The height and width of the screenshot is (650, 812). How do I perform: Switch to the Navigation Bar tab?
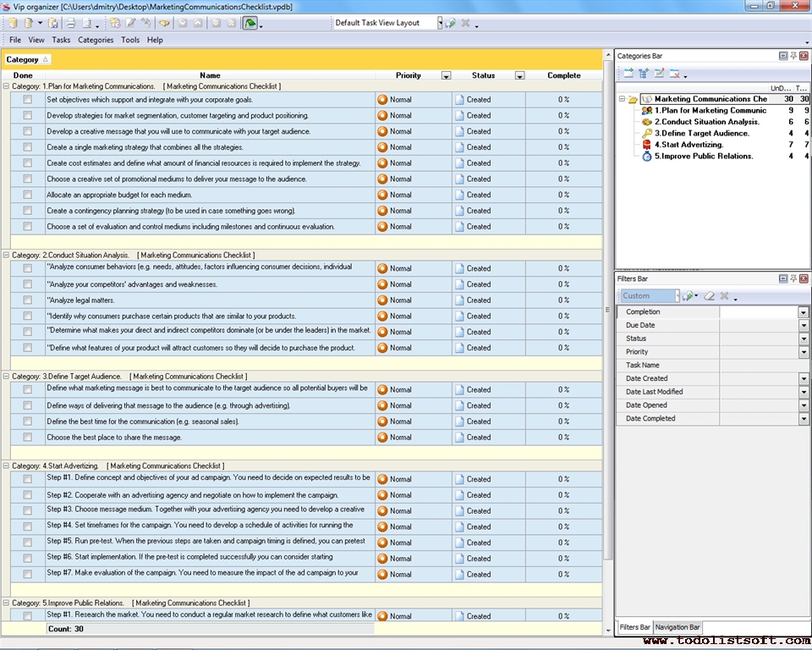point(678,627)
